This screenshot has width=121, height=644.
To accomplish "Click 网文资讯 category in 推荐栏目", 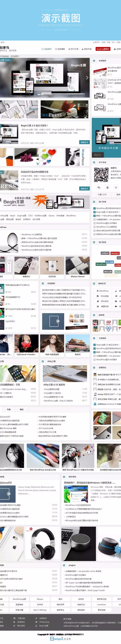I will click(x=103, y=301).
